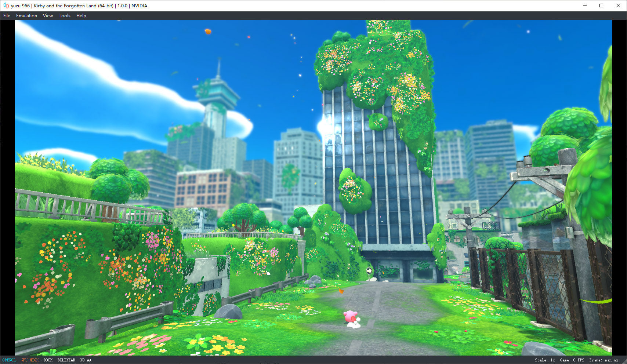Image resolution: width=627 pixels, height=364 pixels.
Task: Minimize the yuzu window
Action: click(585, 6)
